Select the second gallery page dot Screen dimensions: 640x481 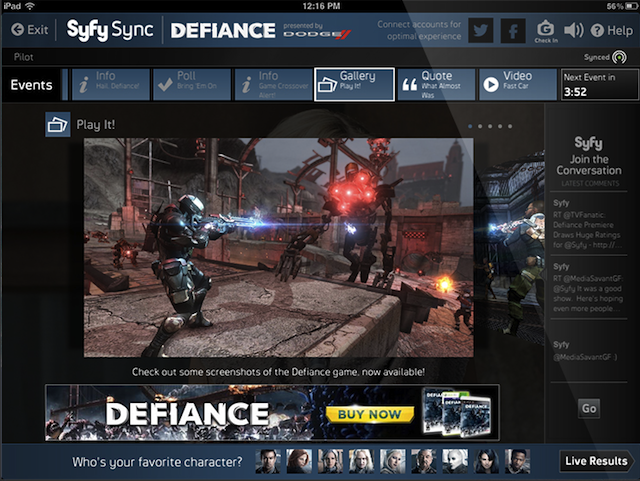click(x=480, y=127)
